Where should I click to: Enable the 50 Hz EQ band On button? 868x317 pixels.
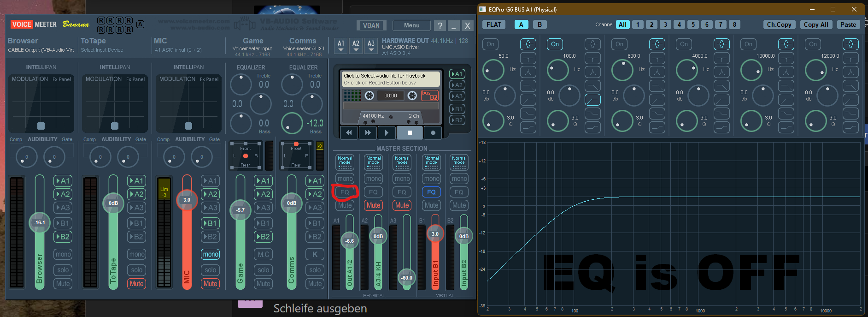491,44
